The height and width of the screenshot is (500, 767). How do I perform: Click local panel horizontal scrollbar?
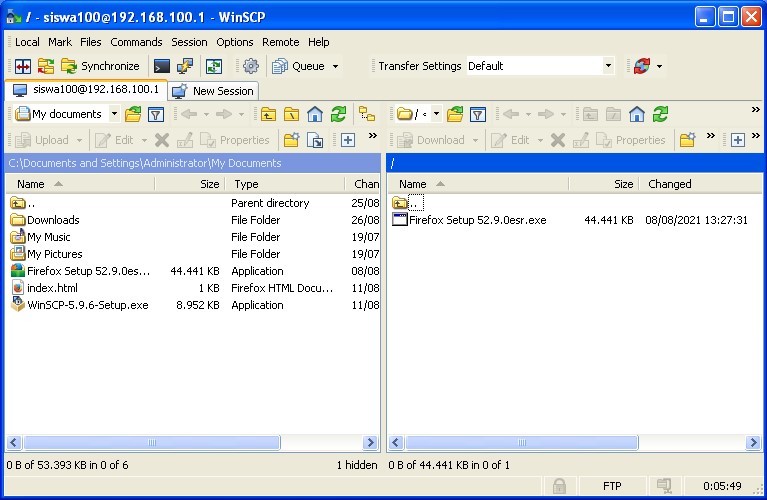pos(152,442)
